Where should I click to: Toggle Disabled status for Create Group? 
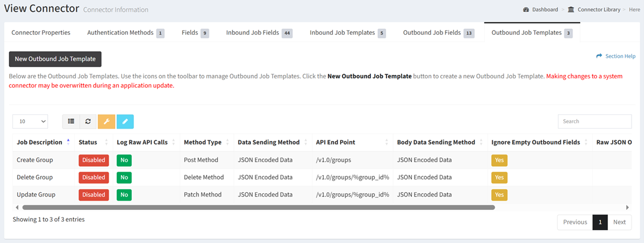(93, 160)
